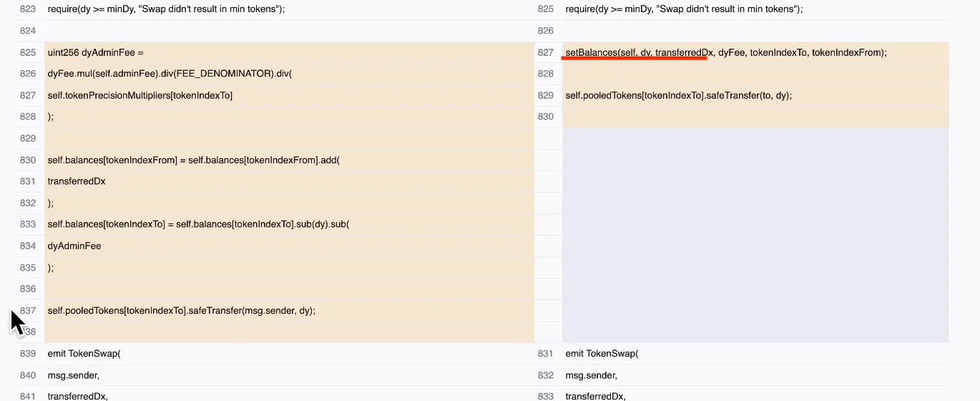Screen dimensions: 980x401
Task: Select line number 835 in the gutter
Action: pos(28,267)
